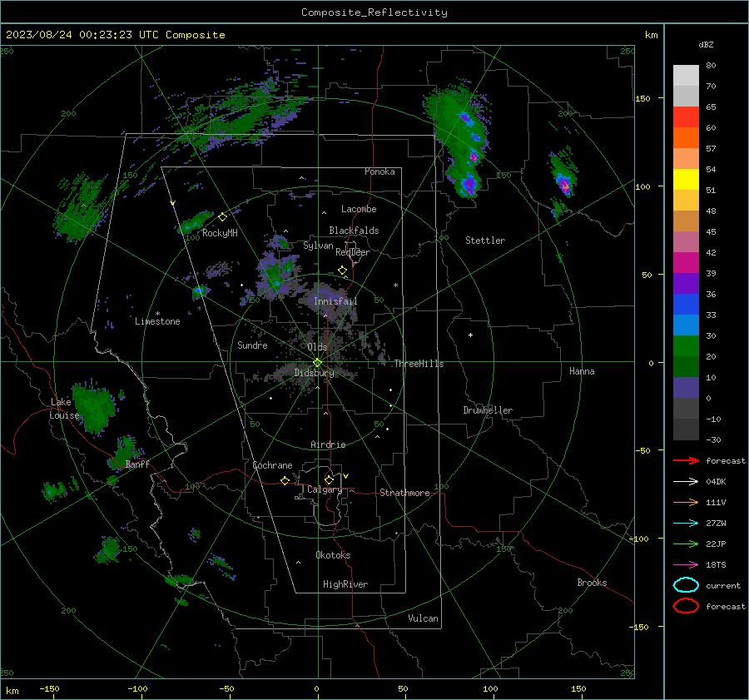This screenshot has height=700, width=749.
Task: Click the Hanna town label
Action: coord(582,371)
